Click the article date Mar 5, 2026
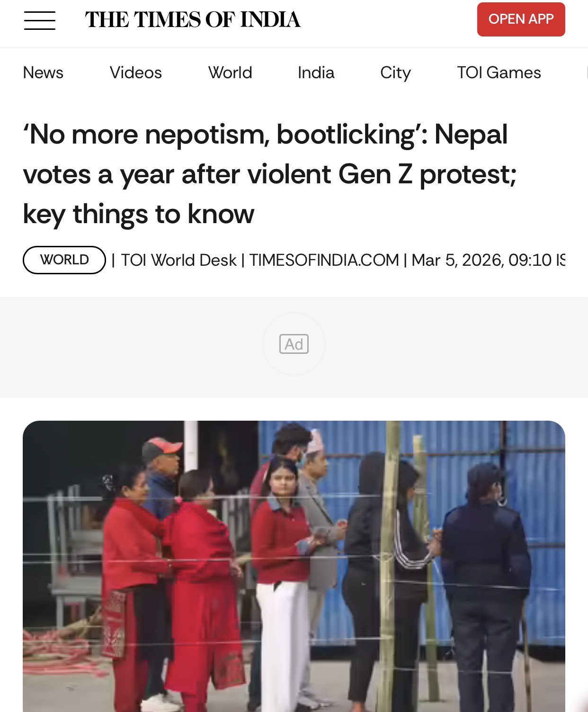This screenshot has width=588, height=712. (456, 260)
